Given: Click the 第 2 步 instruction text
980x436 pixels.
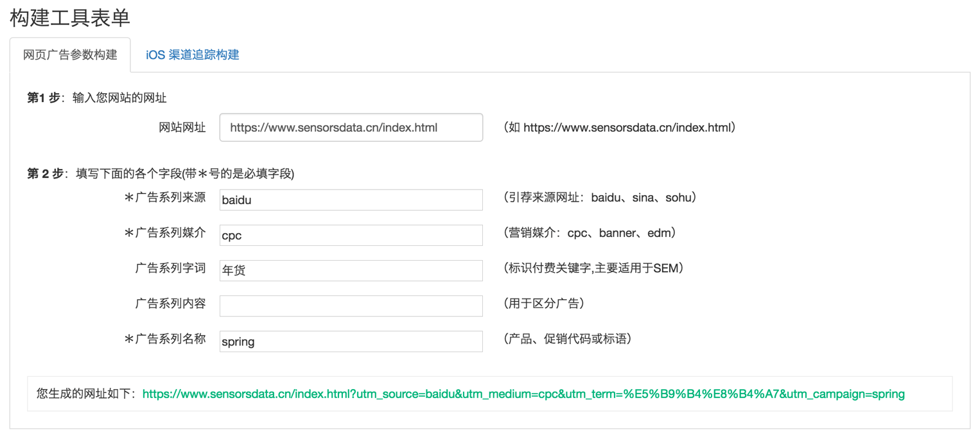Looking at the screenshot, I should pyautogui.click(x=161, y=173).
